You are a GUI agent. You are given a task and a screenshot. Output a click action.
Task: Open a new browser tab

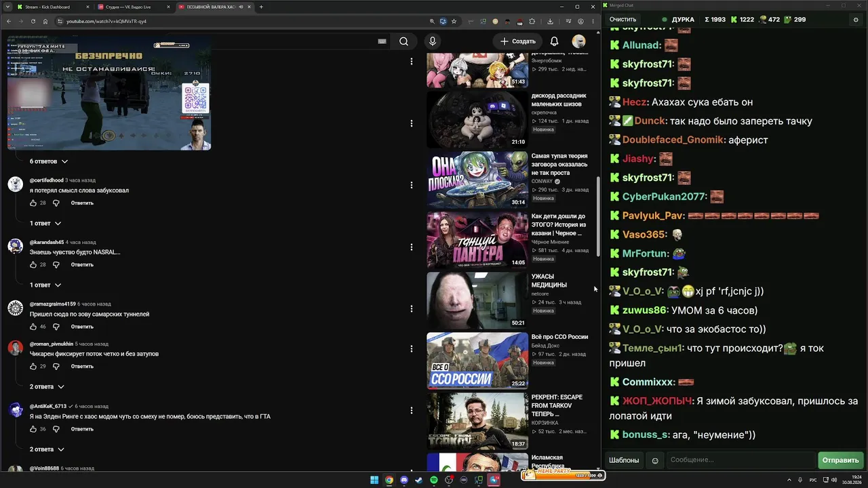[261, 7]
